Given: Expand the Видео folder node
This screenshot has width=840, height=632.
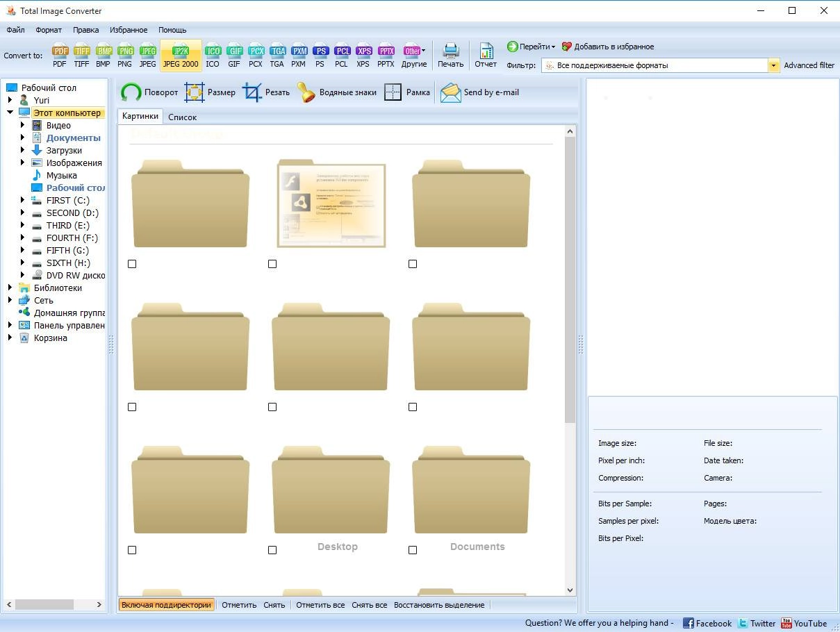Looking at the screenshot, I should pos(23,126).
